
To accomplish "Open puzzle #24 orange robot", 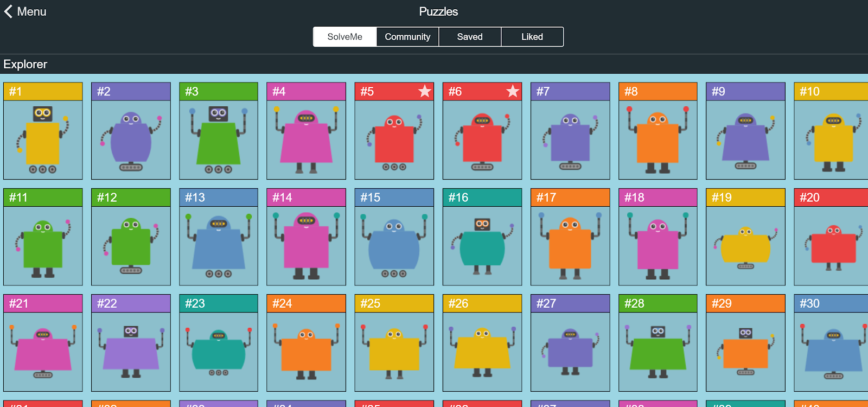I will [307, 343].
